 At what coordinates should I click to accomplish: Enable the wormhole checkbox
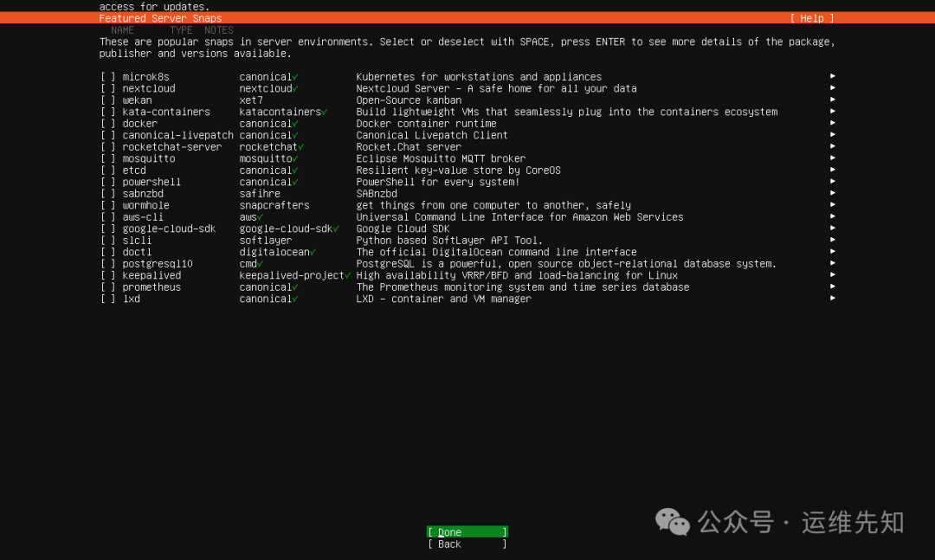click(x=108, y=205)
